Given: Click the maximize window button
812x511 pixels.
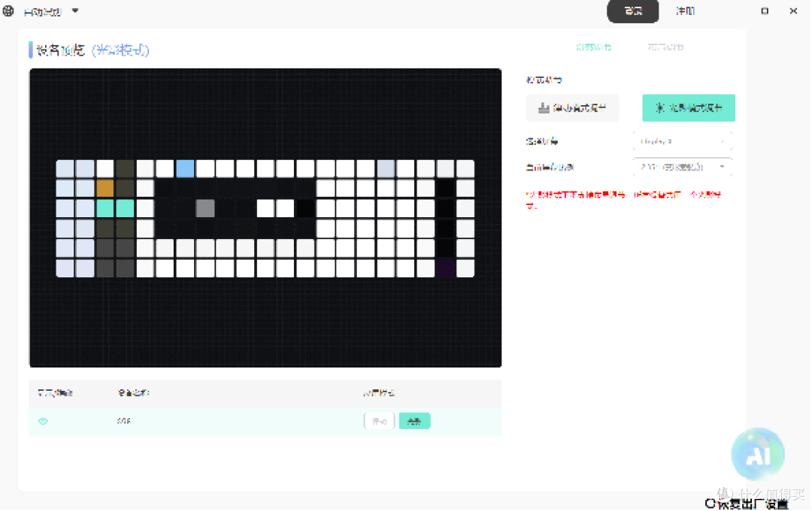Looking at the screenshot, I should (x=765, y=11).
